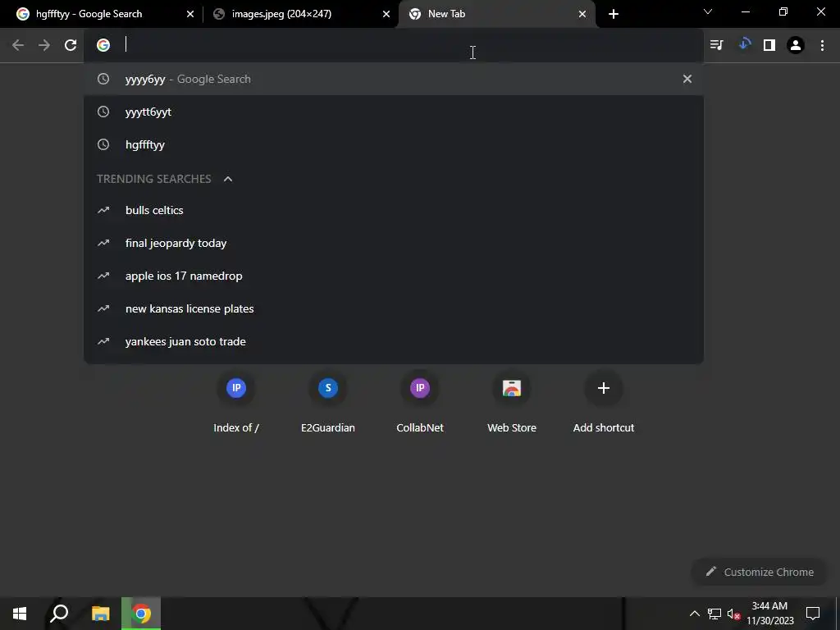Click Chrome icon in taskbar
This screenshot has height=630, width=840.
141,614
